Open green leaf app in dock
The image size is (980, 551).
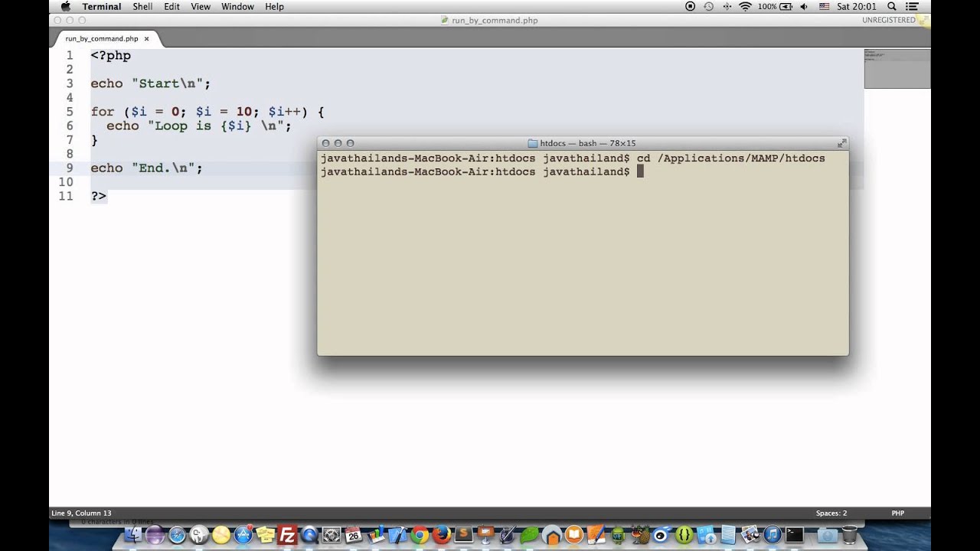click(530, 535)
